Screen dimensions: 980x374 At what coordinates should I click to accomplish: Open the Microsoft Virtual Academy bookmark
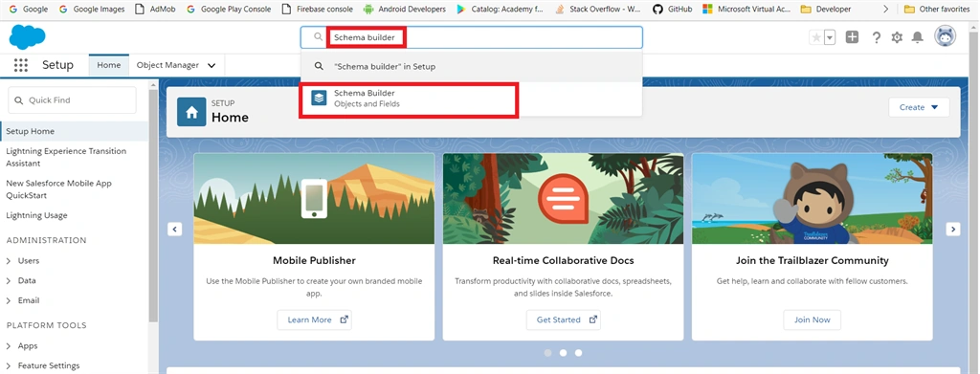746,10
